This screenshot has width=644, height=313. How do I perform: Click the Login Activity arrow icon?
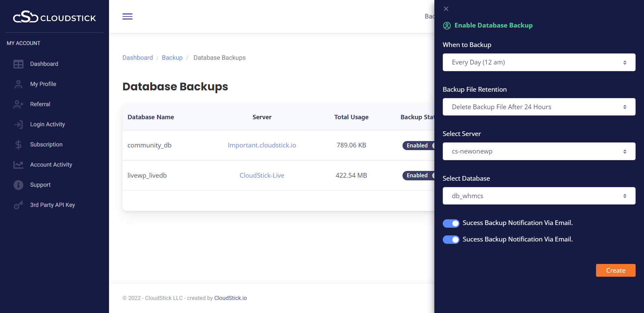(18, 125)
